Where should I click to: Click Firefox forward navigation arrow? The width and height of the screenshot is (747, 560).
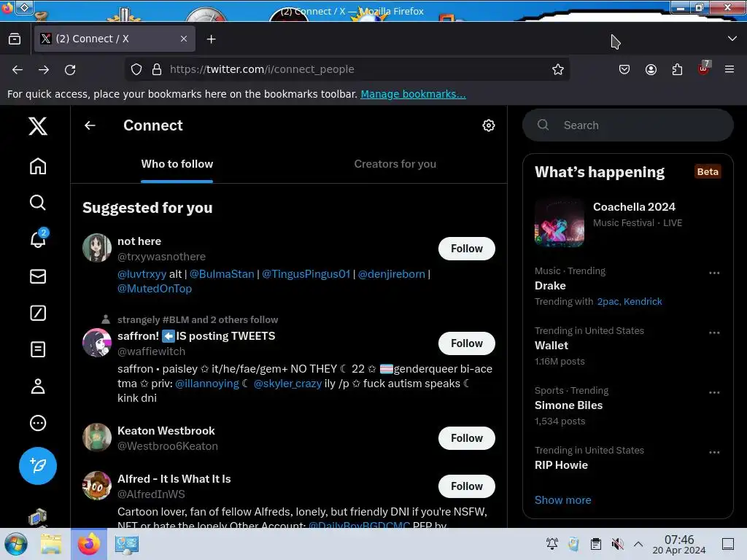click(x=44, y=69)
